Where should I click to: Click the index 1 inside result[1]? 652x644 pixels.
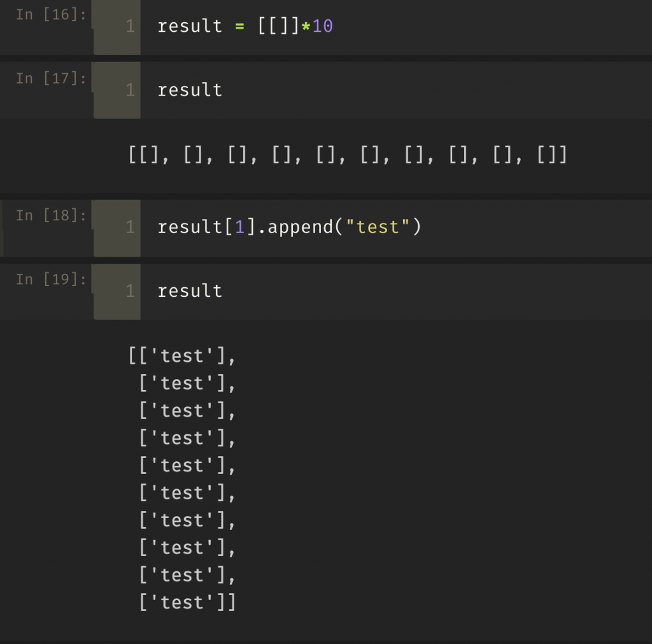click(x=240, y=227)
